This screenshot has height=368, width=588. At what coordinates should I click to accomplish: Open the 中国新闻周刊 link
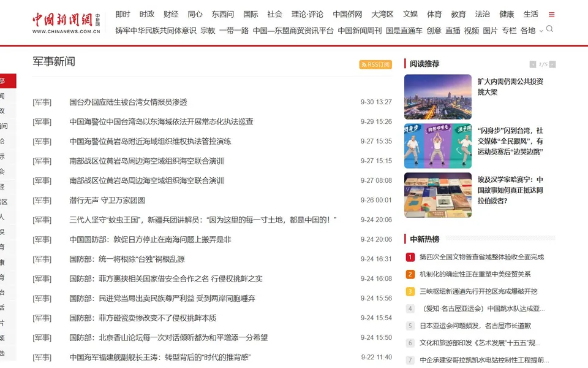pos(360,31)
